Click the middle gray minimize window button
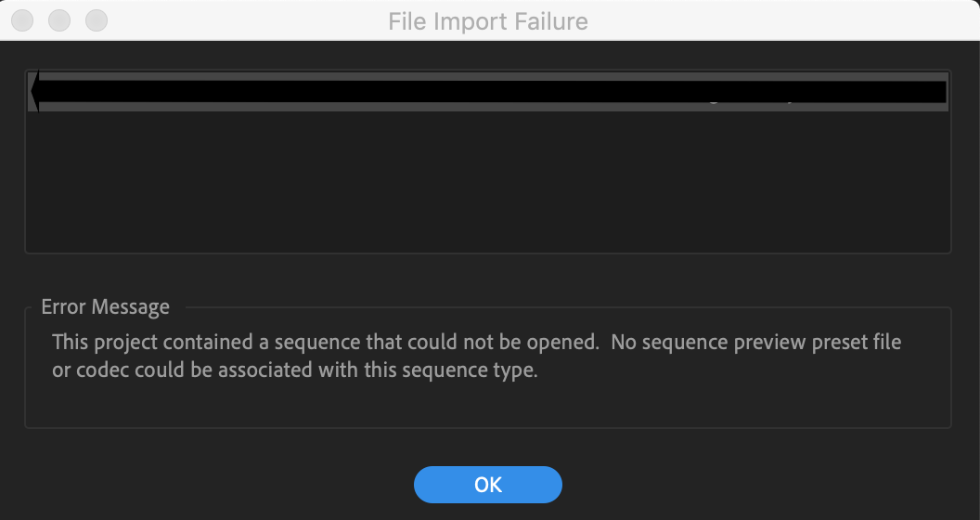Screen dimensions: 980x520 (x=59, y=20)
